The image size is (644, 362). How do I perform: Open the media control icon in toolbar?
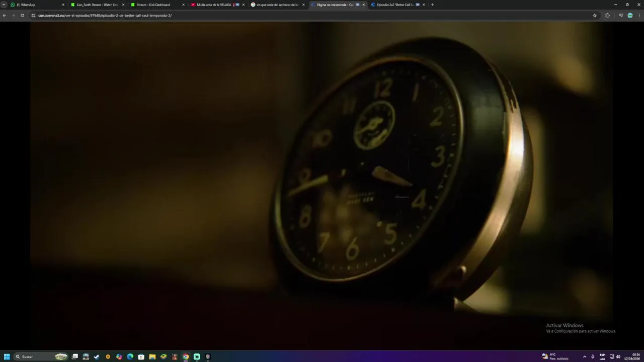621,16
